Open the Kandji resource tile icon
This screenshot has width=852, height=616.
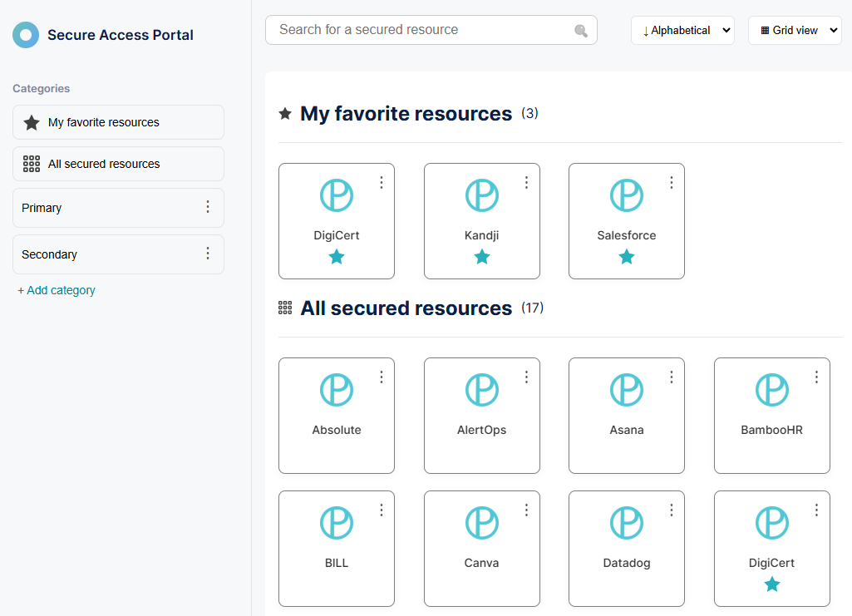481,195
